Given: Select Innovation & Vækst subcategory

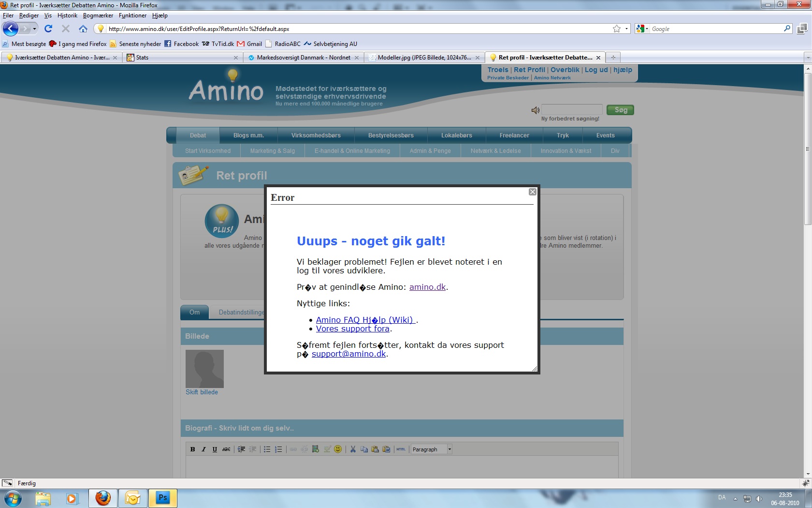Looking at the screenshot, I should [566, 151].
